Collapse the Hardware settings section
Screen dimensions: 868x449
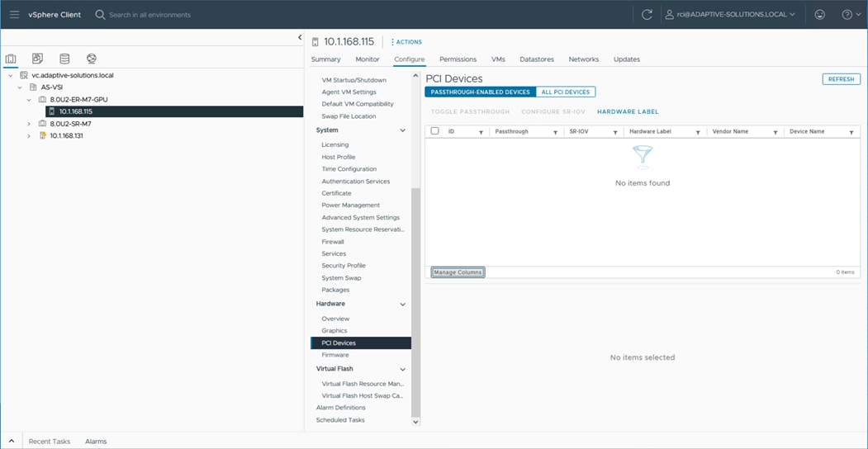pos(402,304)
